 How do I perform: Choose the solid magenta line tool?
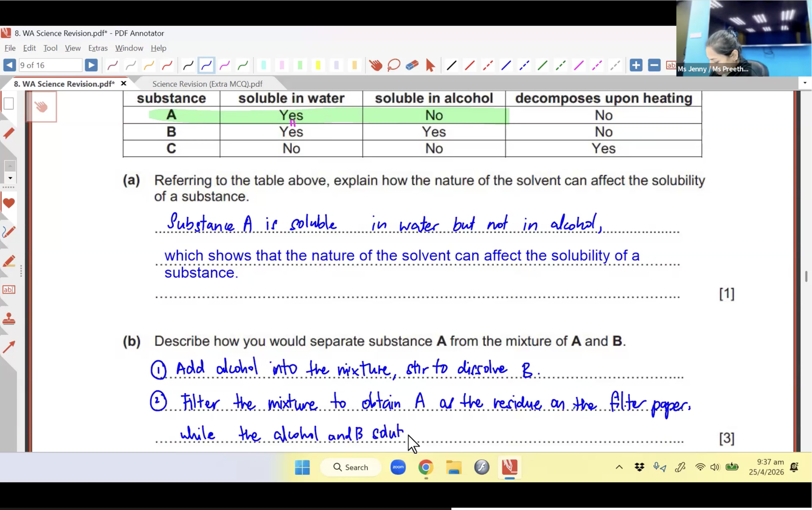point(579,66)
